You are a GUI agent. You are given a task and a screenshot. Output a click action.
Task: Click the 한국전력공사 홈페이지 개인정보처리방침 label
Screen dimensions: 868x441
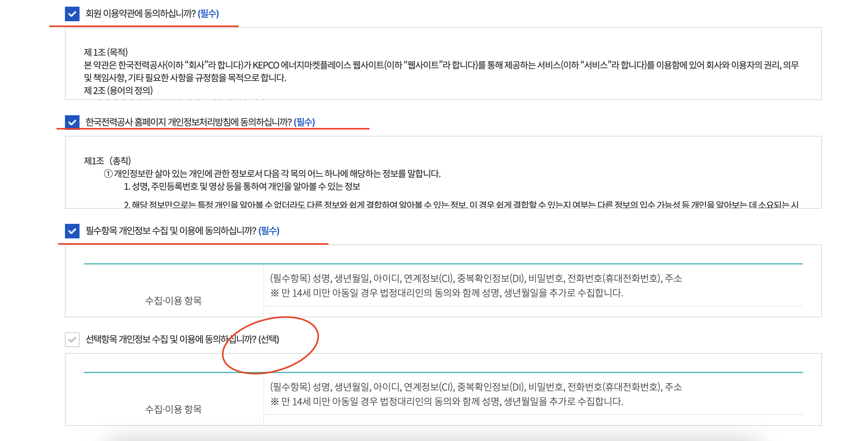click(188, 122)
